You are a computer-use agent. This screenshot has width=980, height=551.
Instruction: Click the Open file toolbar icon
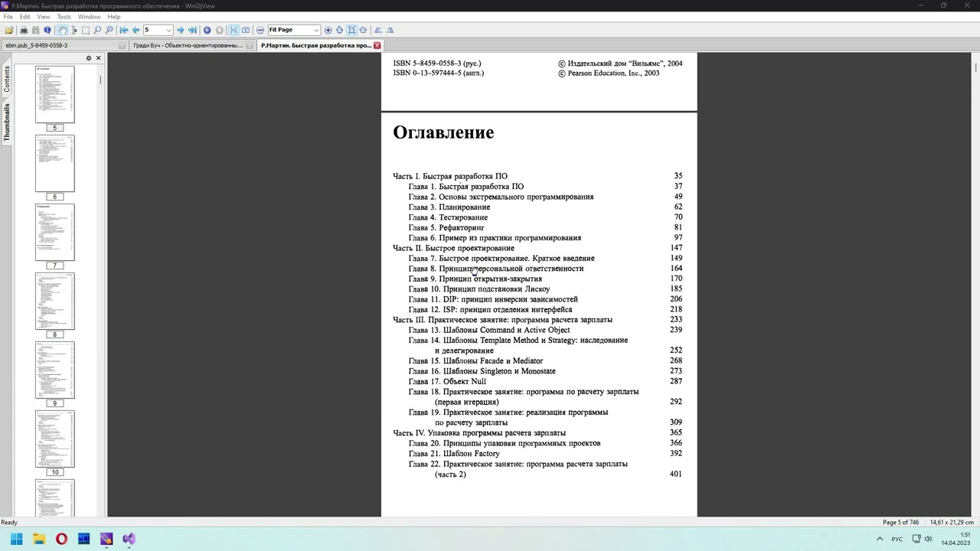[x=9, y=30]
